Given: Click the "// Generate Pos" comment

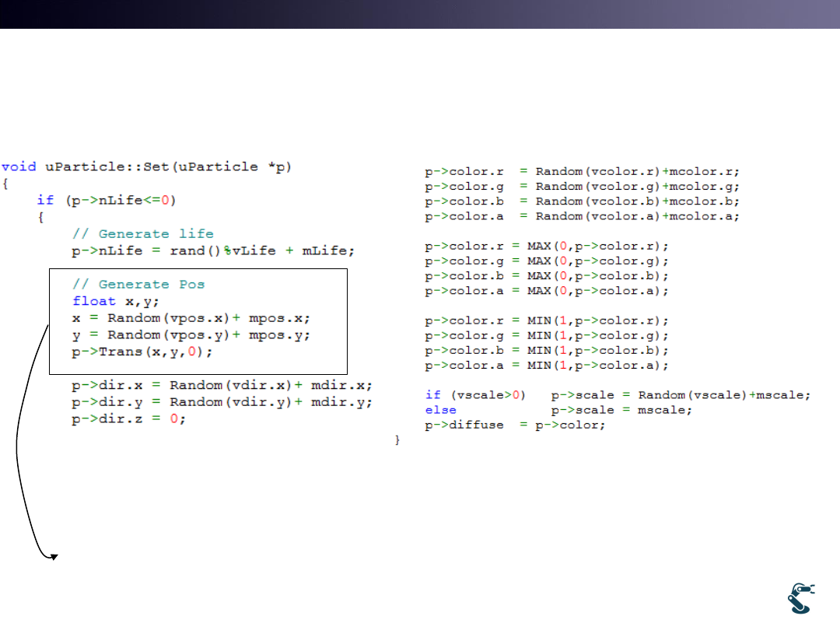Looking at the screenshot, I should pos(138,284).
